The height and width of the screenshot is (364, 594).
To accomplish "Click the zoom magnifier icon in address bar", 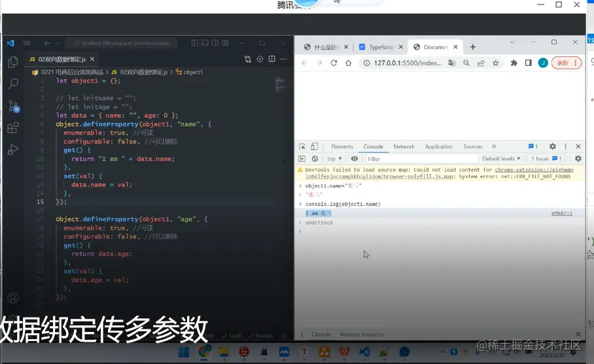I will pyautogui.click(x=466, y=63).
